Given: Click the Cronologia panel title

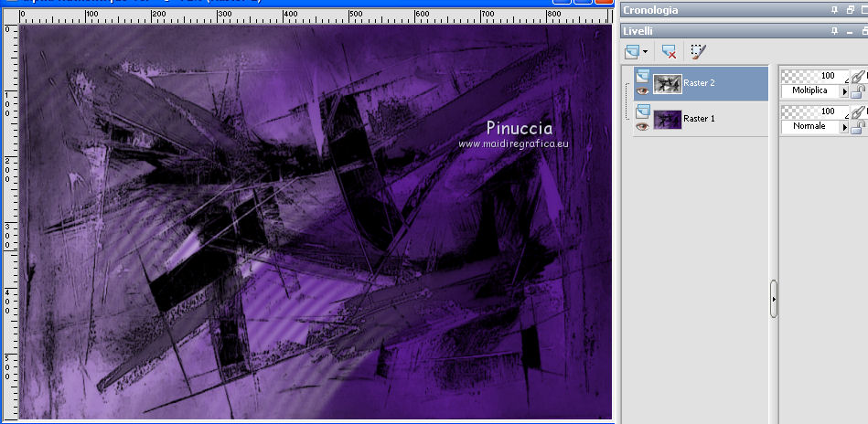Looking at the screenshot, I should tap(650, 10).
